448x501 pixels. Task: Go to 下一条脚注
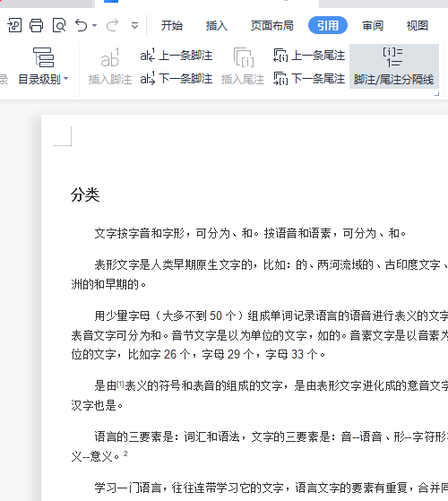177,79
